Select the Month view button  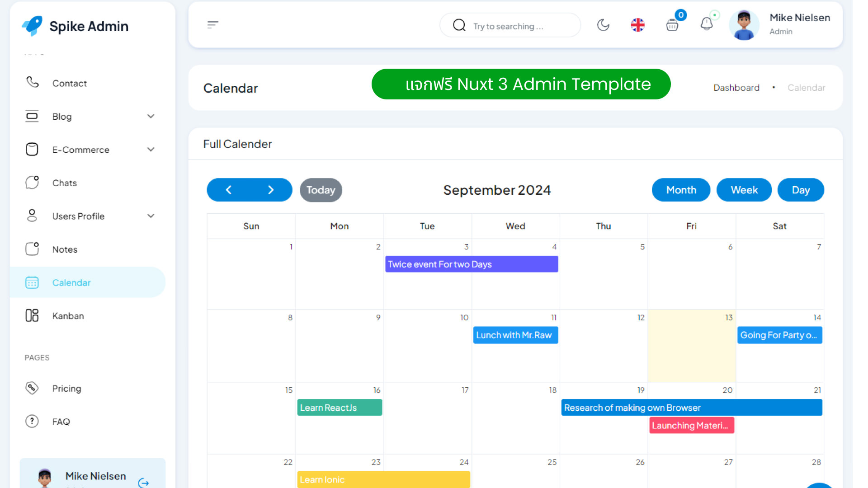click(681, 190)
